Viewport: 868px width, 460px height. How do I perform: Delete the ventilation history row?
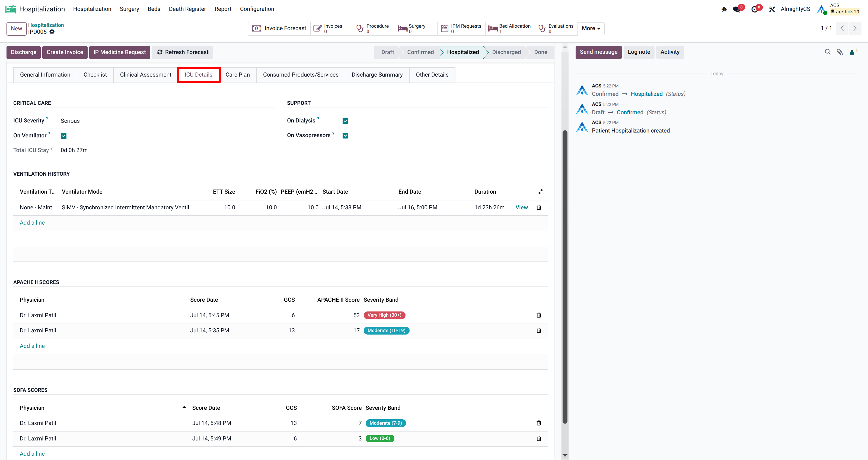tap(539, 207)
